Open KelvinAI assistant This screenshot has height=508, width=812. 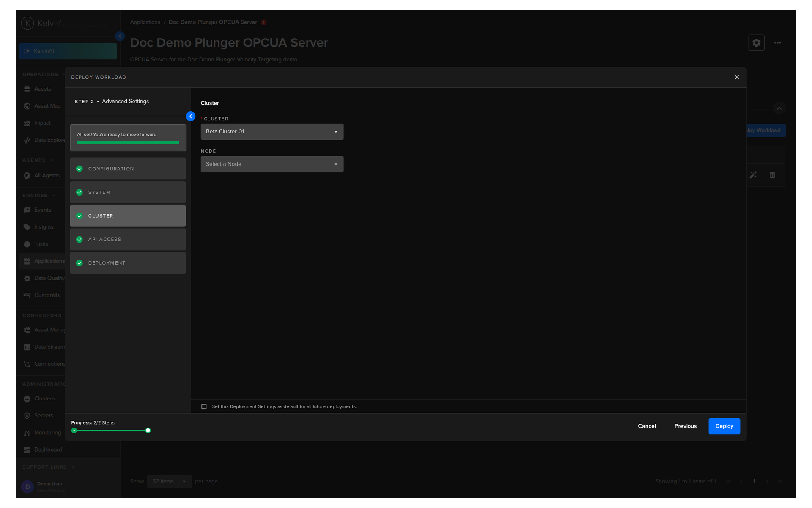(68, 51)
